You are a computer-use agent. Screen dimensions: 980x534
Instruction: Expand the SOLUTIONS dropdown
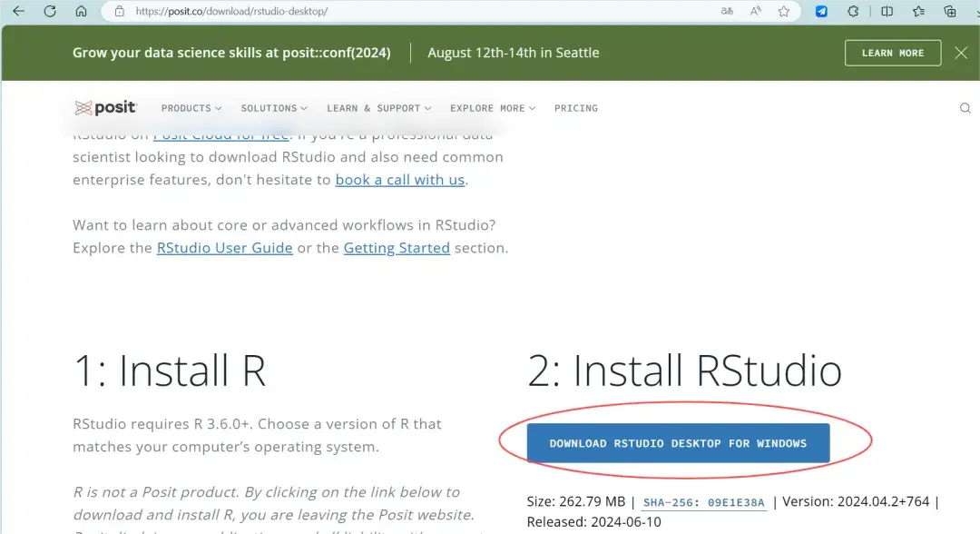[273, 108]
